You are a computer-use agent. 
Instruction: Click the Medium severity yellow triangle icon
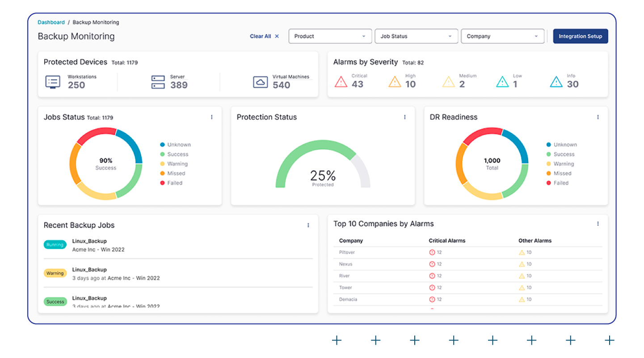(x=448, y=82)
